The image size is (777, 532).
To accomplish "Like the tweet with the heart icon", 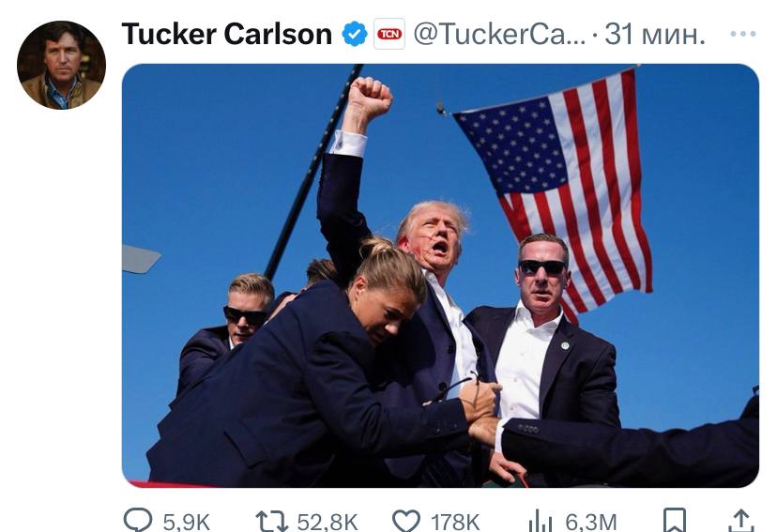I will [x=405, y=522].
